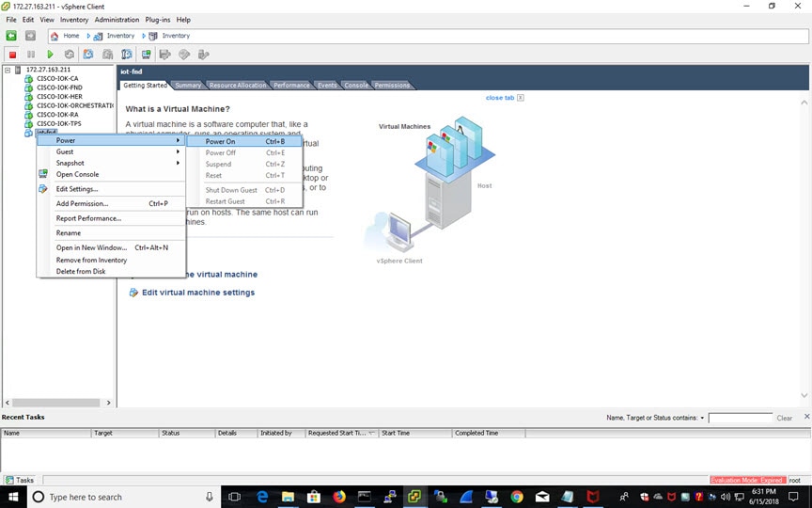Switch to the Resource Allocation tab

(x=238, y=85)
